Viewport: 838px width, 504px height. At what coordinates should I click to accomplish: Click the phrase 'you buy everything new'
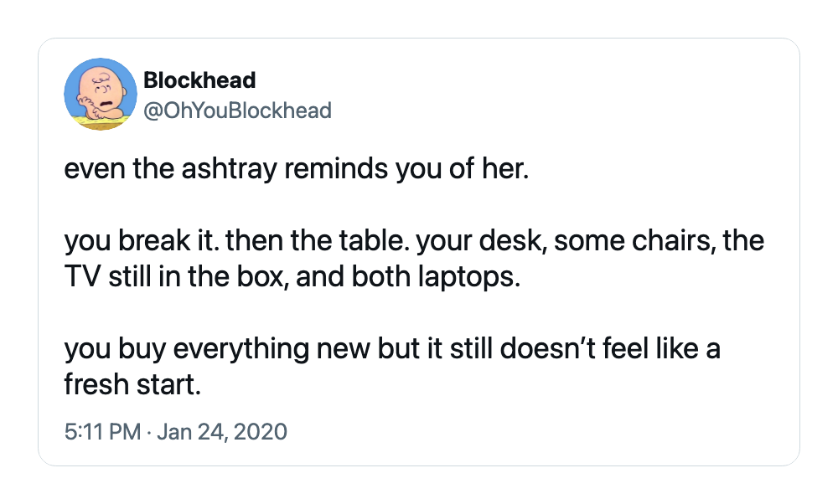217,349
